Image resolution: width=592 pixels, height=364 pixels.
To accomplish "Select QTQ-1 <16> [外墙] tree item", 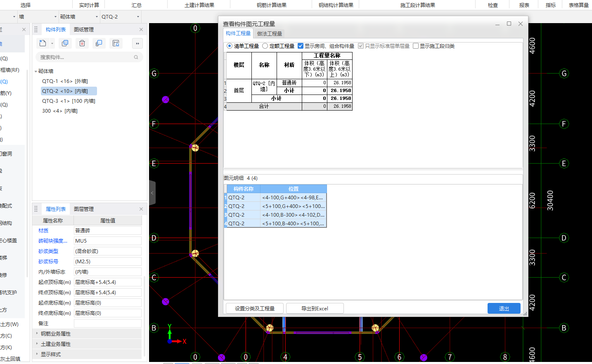I will point(65,81).
